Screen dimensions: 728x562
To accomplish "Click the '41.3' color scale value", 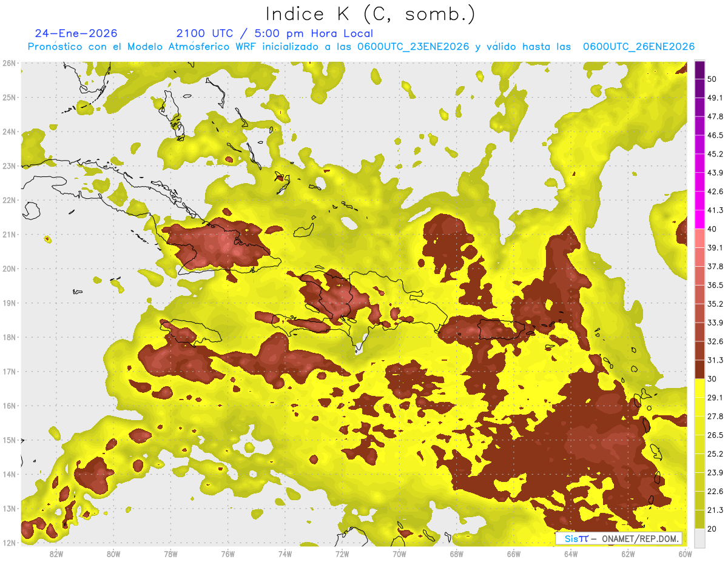I will tap(715, 210).
